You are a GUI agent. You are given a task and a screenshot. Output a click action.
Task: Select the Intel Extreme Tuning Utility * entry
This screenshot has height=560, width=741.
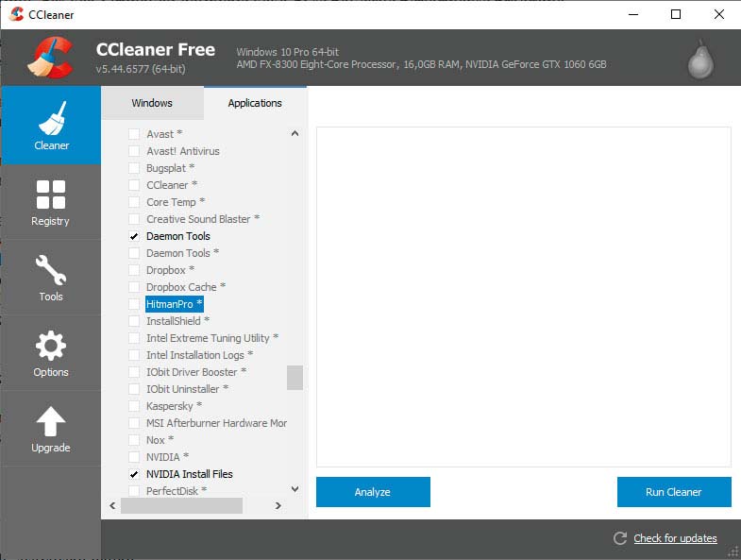pyautogui.click(x=212, y=338)
